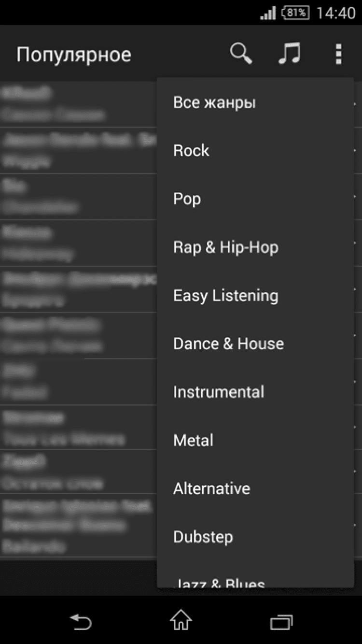Tap the "Популярное" screen title
362x644 pixels.
coord(74,55)
